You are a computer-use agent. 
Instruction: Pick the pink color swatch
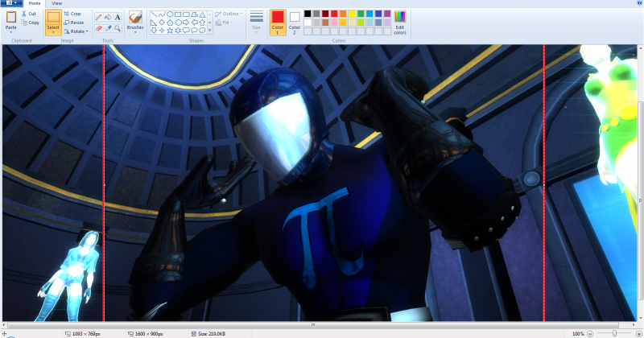[334, 23]
